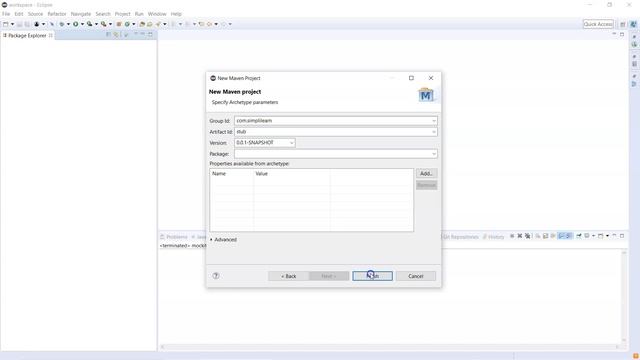This screenshot has height=360, width=640.
Task: Open the Refactor menu
Action: click(x=57, y=14)
